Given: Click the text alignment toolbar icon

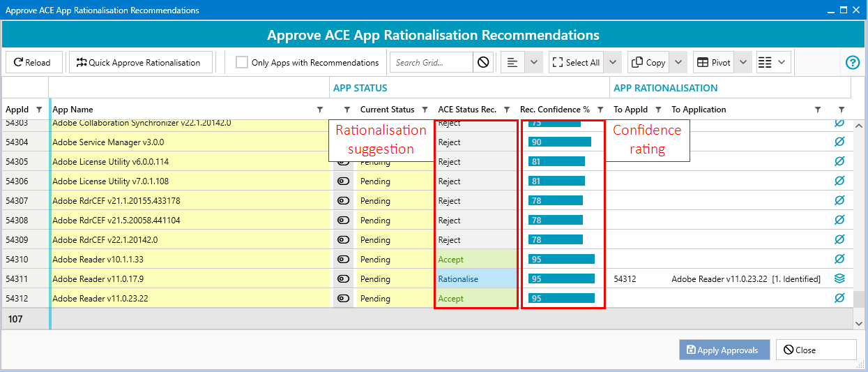Looking at the screenshot, I should [512, 62].
